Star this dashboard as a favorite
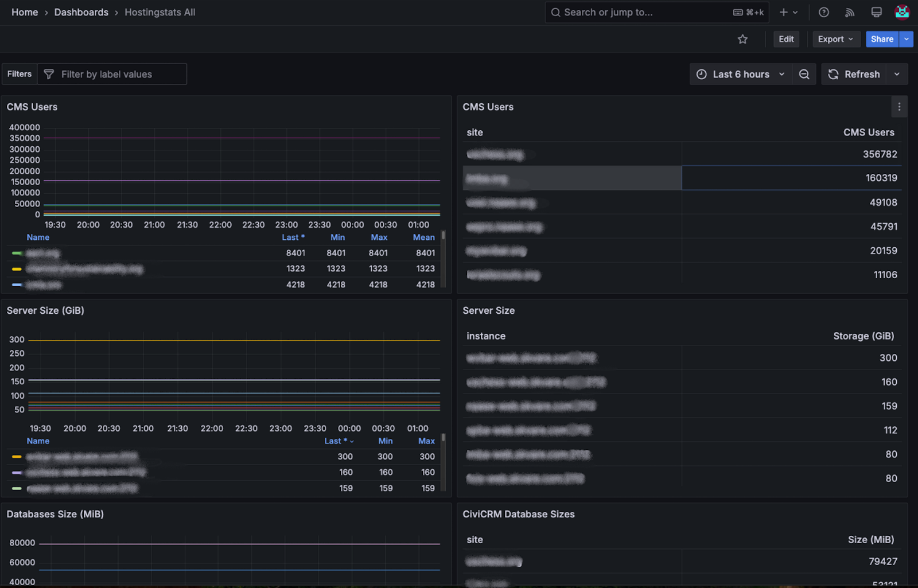 click(x=742, y=39)
